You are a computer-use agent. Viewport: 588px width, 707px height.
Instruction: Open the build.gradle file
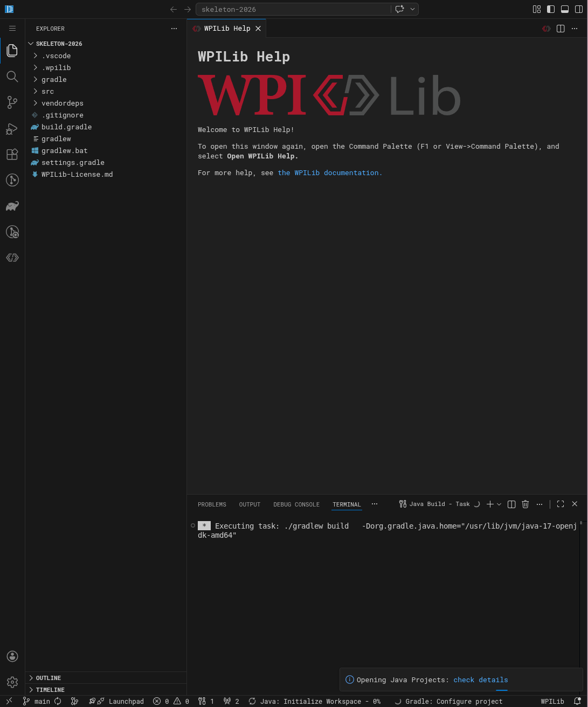[x=106, y=127]
